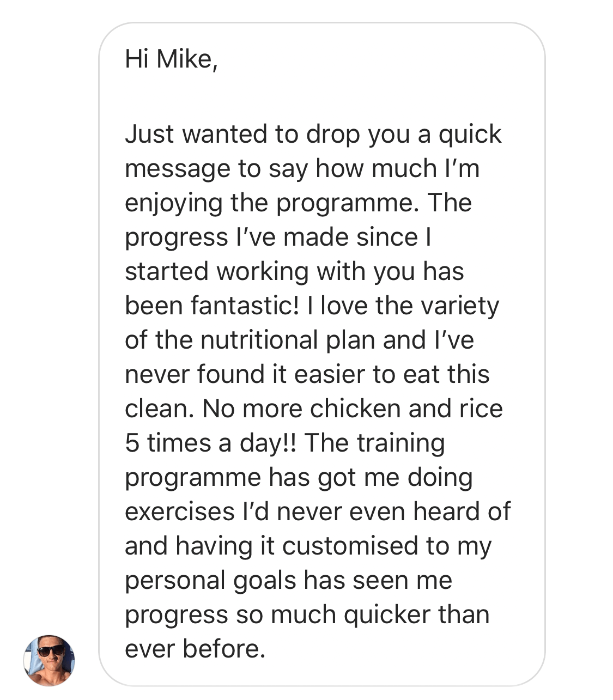Select the 'No more chicken and rice' sentence

coord(353,409)
